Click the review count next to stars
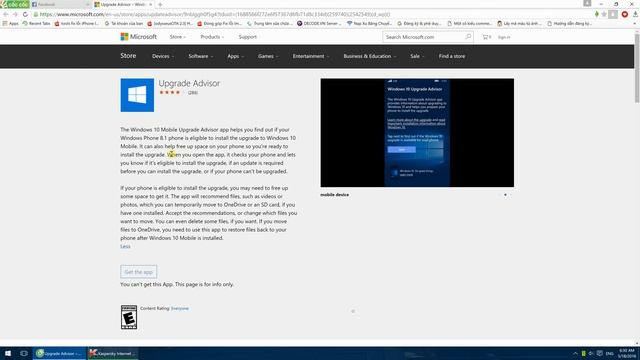 click(x=193, y=93)
